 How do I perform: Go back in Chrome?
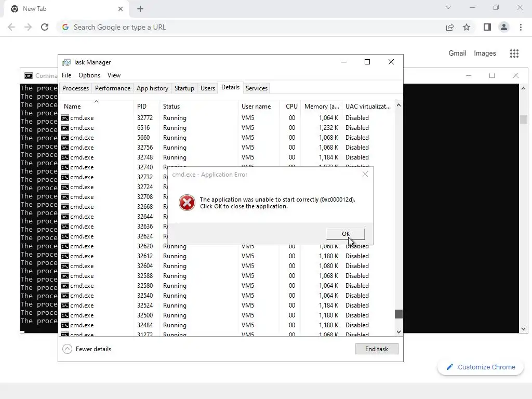(x=11, y=27)
